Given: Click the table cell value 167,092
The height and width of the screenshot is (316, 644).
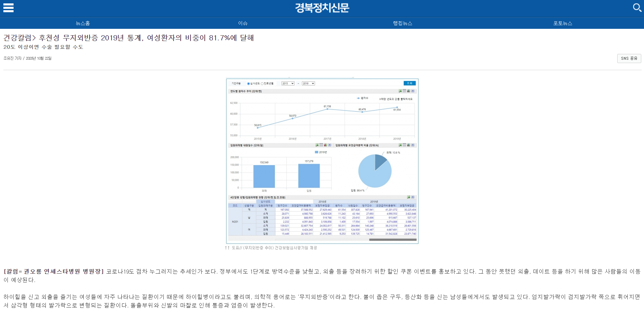Looking at the screenshot, I should [284, 210].
